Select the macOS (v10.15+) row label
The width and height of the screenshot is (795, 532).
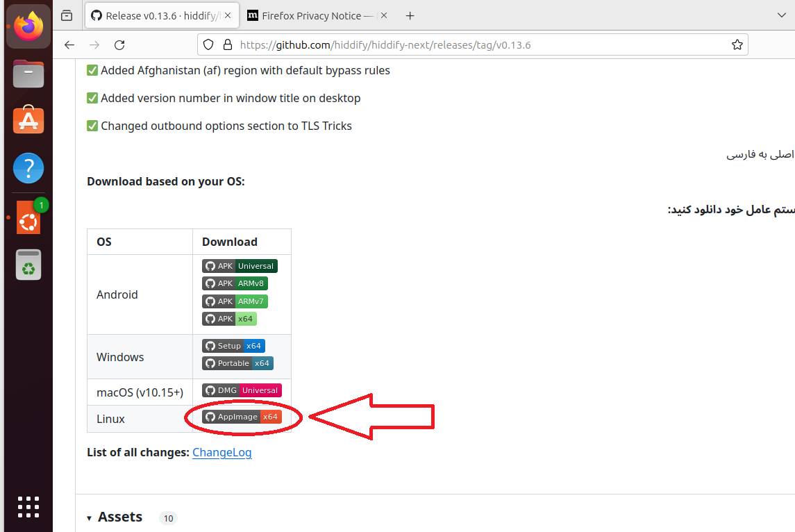[140, 392]
